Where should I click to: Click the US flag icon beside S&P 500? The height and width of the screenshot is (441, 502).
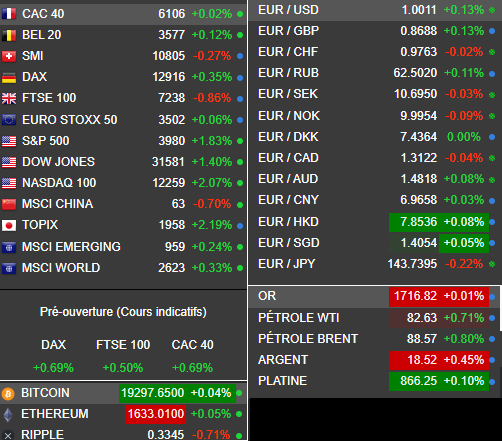[9, 141]
